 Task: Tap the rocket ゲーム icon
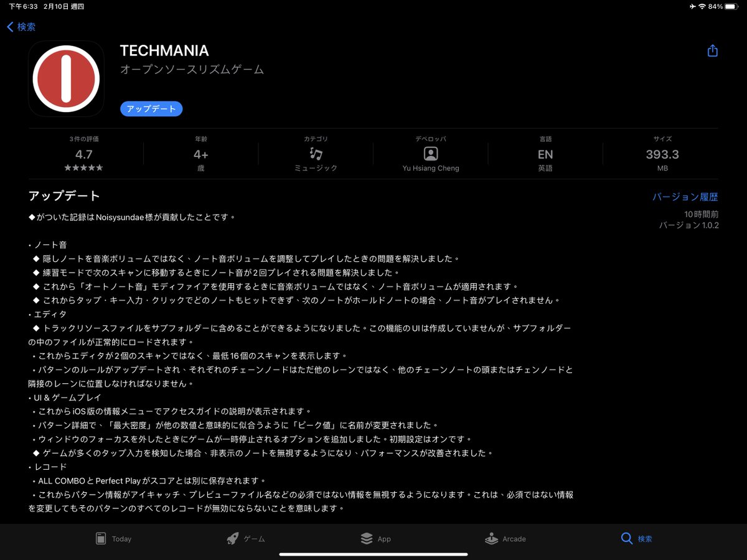[232, 539]
